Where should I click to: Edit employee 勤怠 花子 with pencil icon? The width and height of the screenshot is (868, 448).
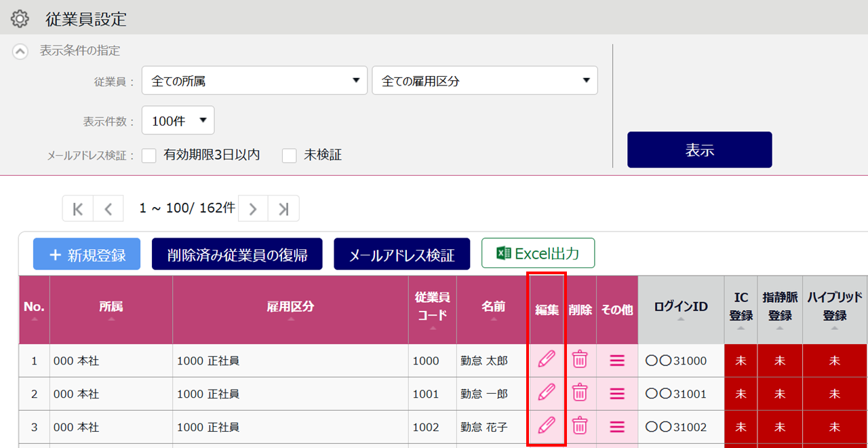tap(547, 426)
